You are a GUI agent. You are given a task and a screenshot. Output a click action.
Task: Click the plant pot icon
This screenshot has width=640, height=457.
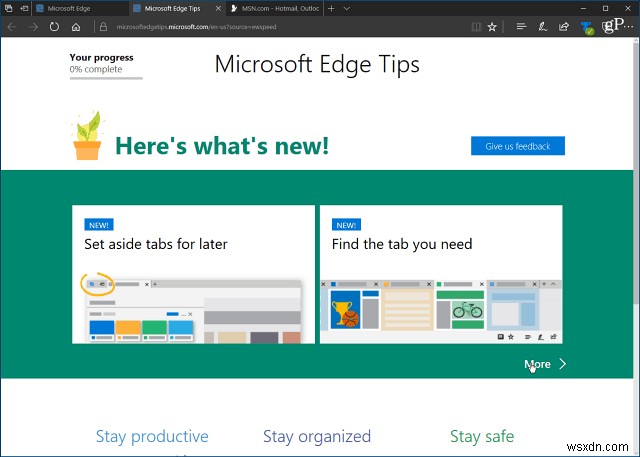(87, 135)
